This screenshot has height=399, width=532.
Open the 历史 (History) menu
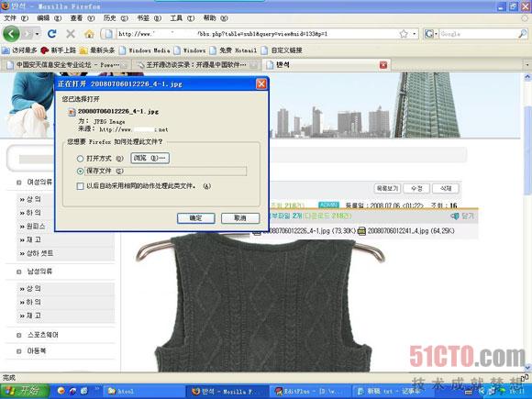[x=116, y=18]
